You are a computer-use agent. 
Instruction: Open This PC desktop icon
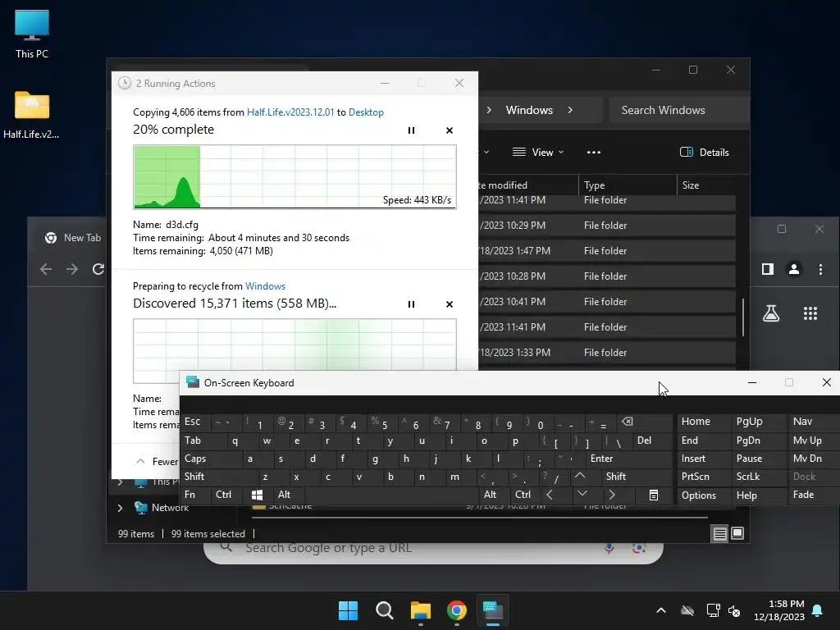pos(32,34)
